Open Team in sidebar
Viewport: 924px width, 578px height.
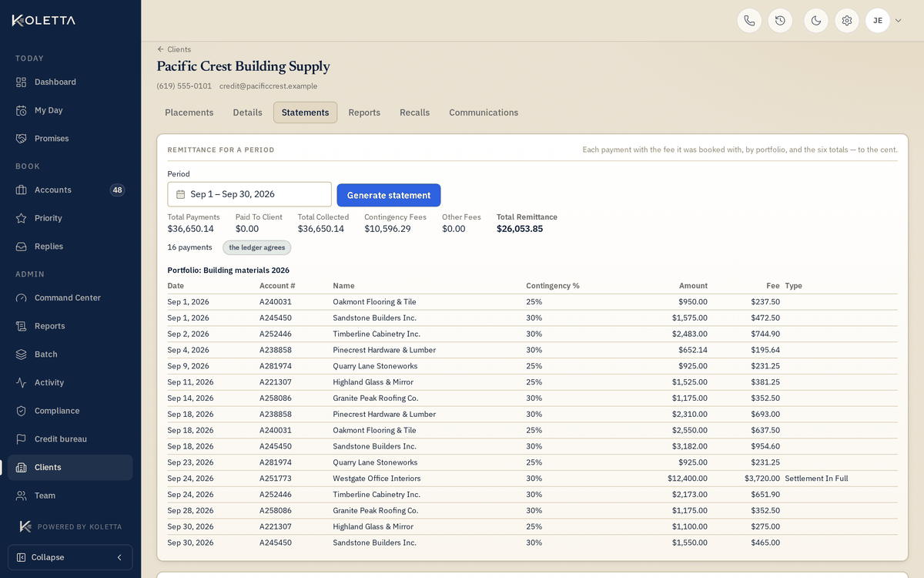(x=70, y=496)
